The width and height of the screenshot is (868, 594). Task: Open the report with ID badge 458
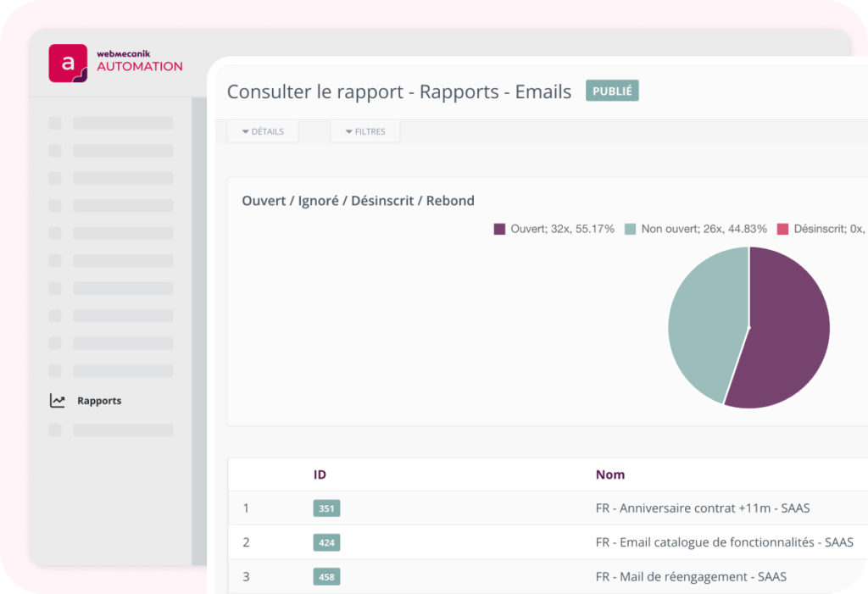tap(326, 577)
